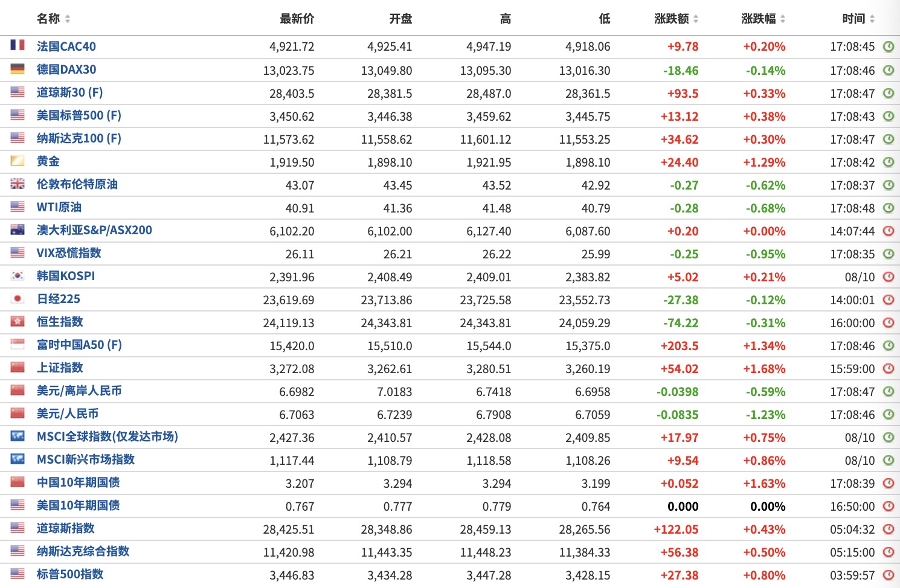
Task: Click the 最新价 column header
Action: point(297,19)
